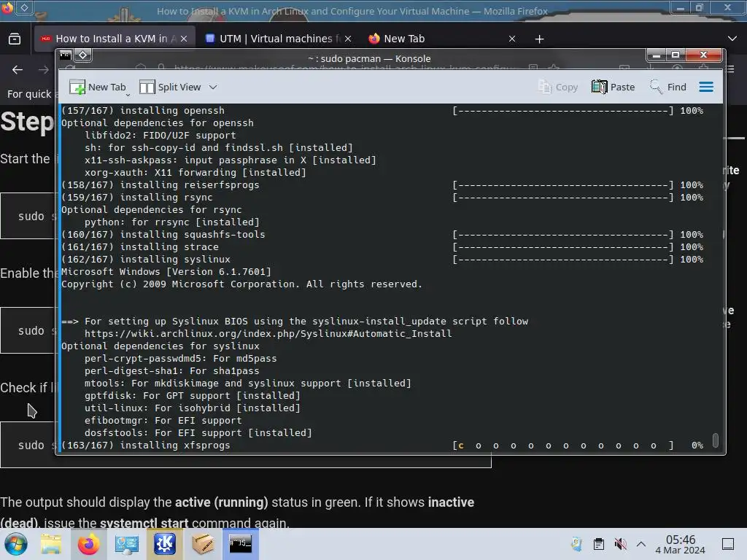Click the Konsole window menu icon in titlebar
The image size is (747, 560).
[65, 55]
